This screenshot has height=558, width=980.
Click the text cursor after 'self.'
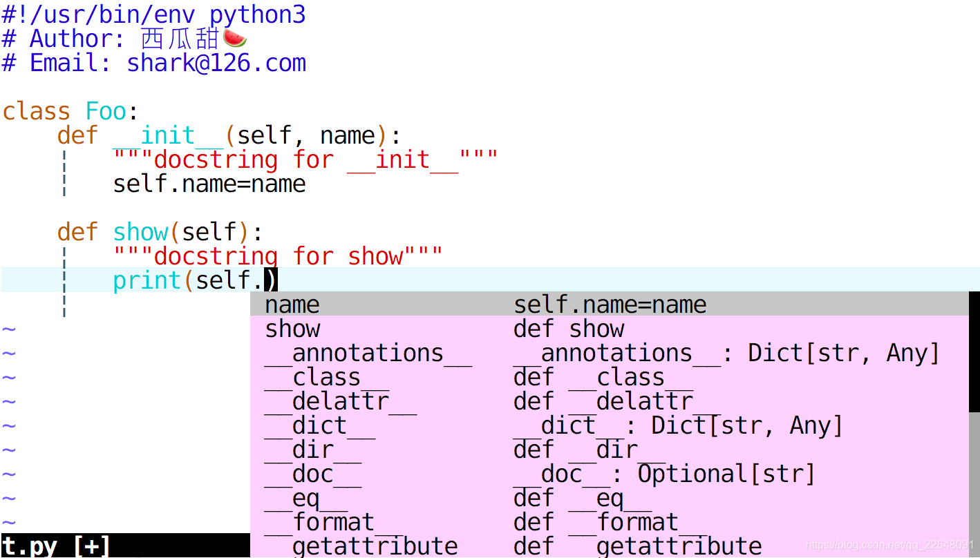point(271,280)
